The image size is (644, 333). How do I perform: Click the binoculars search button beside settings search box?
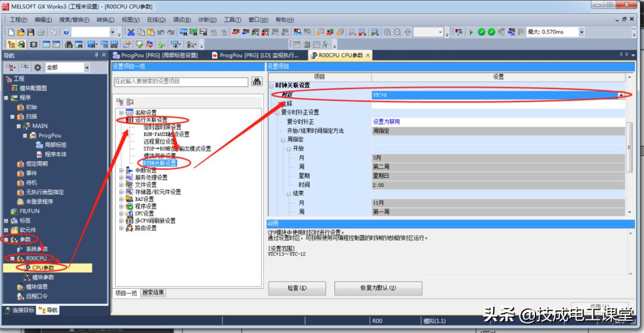tap(257, 81)
